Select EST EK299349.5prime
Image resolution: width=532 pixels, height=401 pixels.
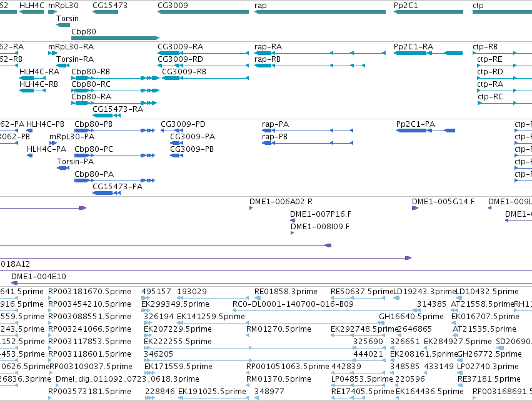coord(175,304)
